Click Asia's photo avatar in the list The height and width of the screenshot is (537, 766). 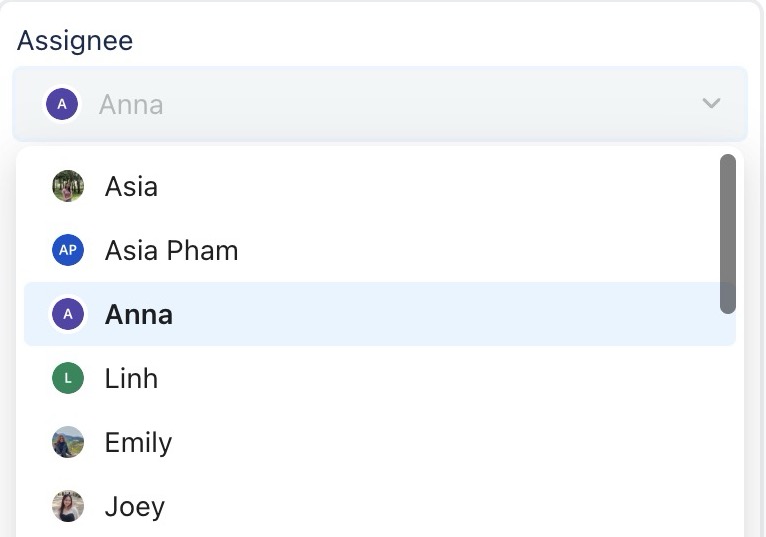[68, 186]
